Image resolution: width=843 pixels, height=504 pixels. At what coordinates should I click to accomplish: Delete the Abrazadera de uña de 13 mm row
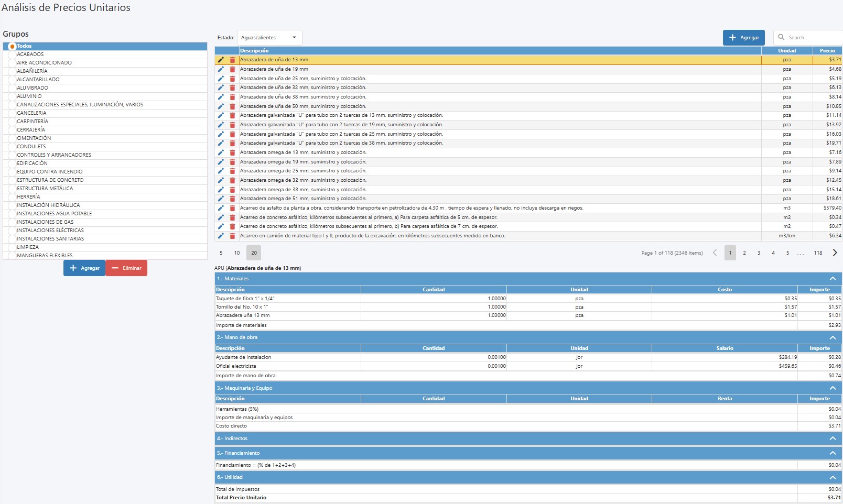coord(232,60)
